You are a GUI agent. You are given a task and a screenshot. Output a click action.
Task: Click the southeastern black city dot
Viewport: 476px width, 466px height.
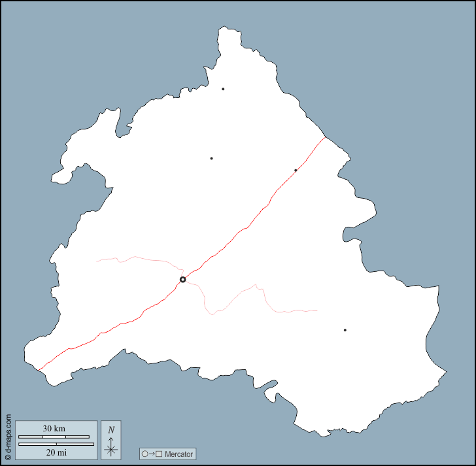tap(345, 330)
